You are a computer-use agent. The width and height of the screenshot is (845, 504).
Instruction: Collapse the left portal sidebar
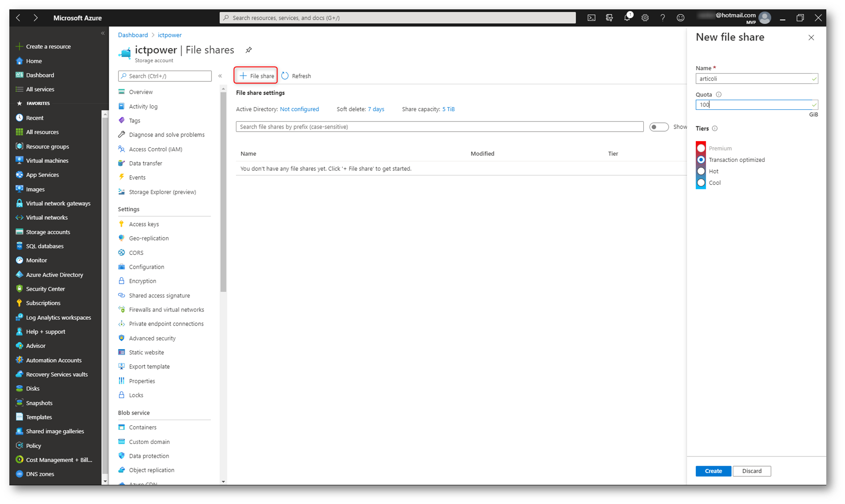point(103,33)
